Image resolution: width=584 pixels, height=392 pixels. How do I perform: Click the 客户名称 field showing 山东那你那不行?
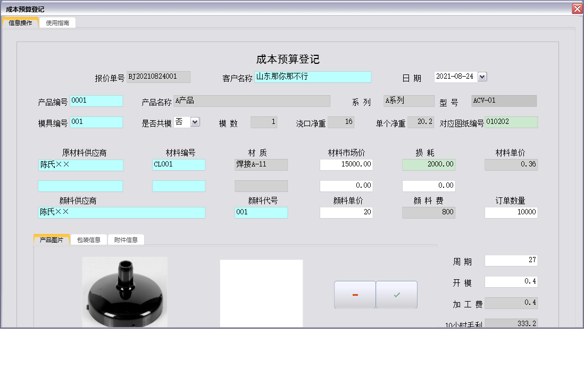coord(313,77)
